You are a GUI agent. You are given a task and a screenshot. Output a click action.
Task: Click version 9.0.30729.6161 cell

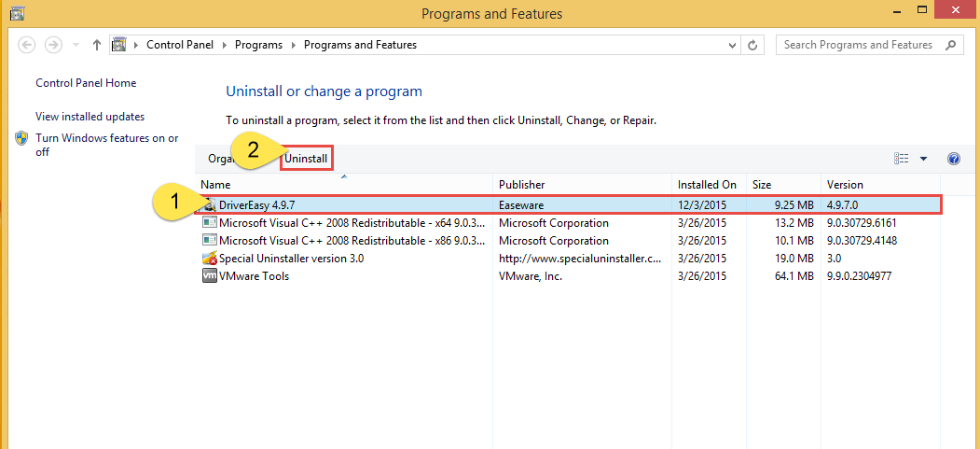(x=862, y=222)
